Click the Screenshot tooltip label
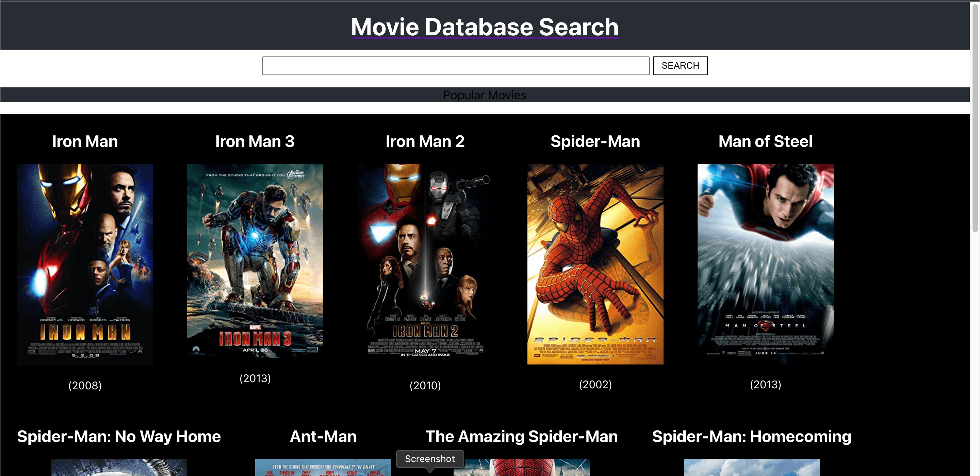The image size is (980, 476). (429, 459)
